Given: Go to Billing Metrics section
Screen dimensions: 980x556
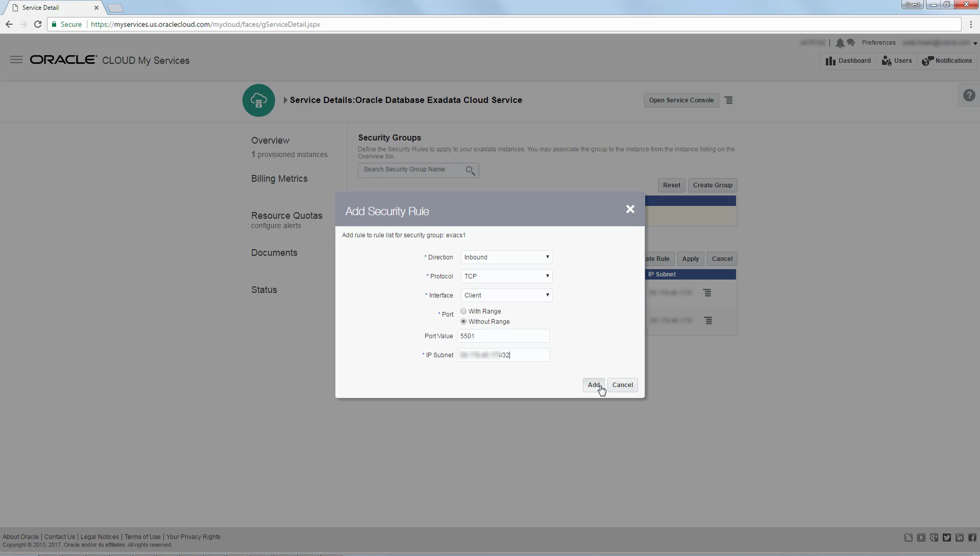Looking at the screenshot, I should 279,179.
